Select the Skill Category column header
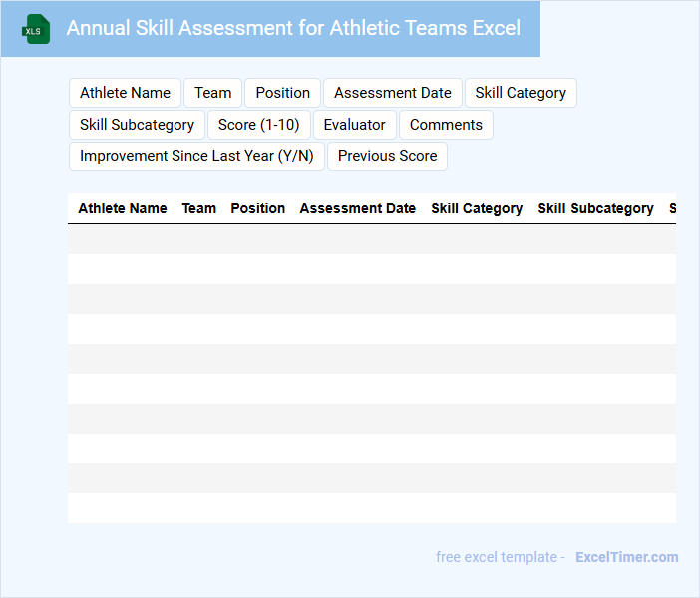Viewport: 700px width, 598px height. 477,209
